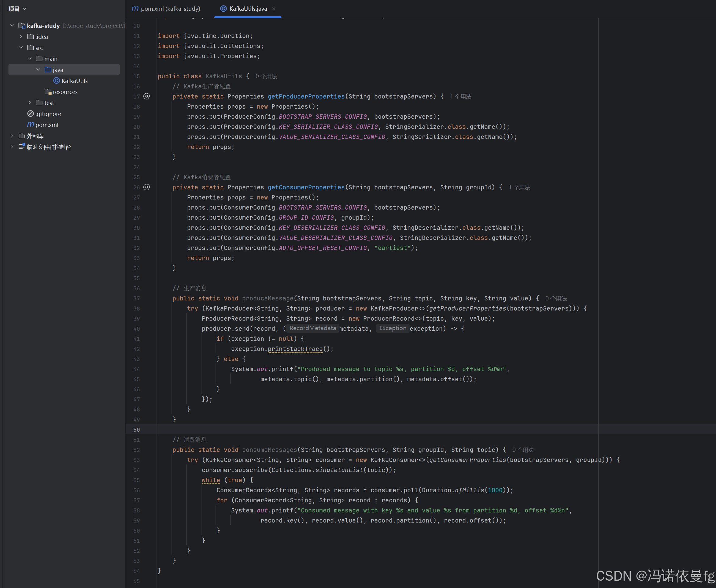This screenshot has width=716, height=588.
Task: Click the gutter @ icon on line 26
Action: coord(146,187)
